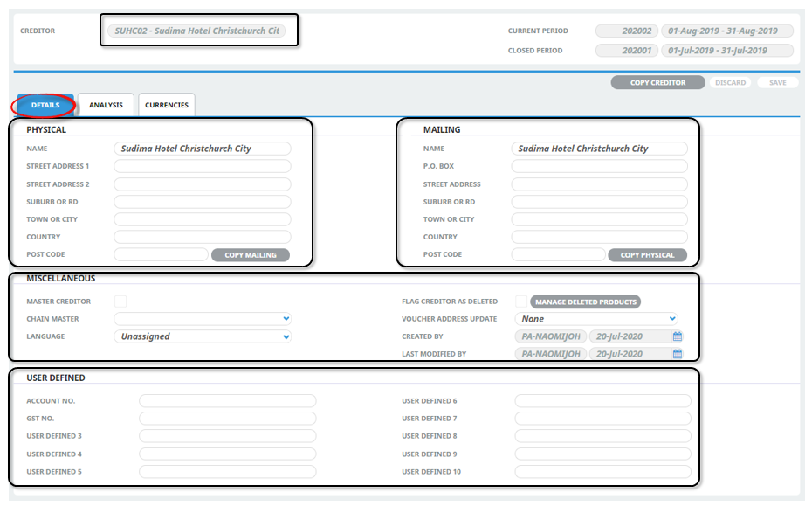Focus the Mailing P.O. Box field
This screenshot has height=506, width=812.
click(x=600, y=166)
